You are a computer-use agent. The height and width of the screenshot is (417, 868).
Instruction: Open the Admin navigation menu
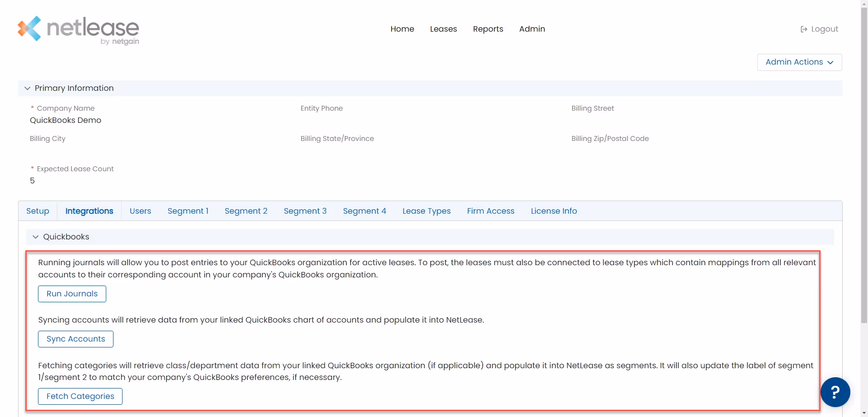[x=532, y=28]
